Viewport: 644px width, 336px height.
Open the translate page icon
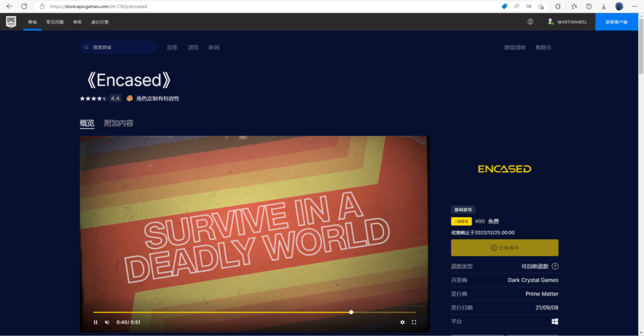528,6
